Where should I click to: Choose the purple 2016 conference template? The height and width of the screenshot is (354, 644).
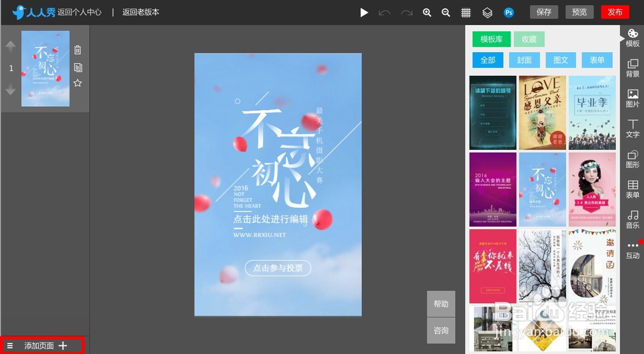[493, 189]
